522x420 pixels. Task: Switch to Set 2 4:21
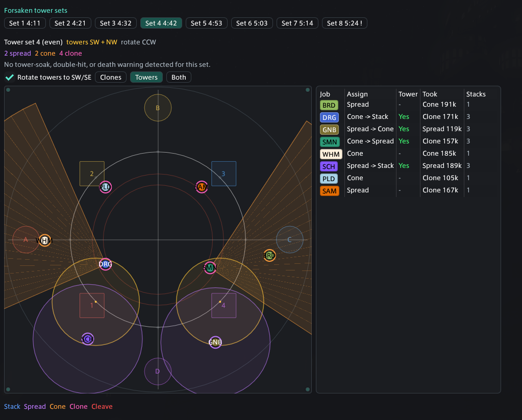point(70,23)
